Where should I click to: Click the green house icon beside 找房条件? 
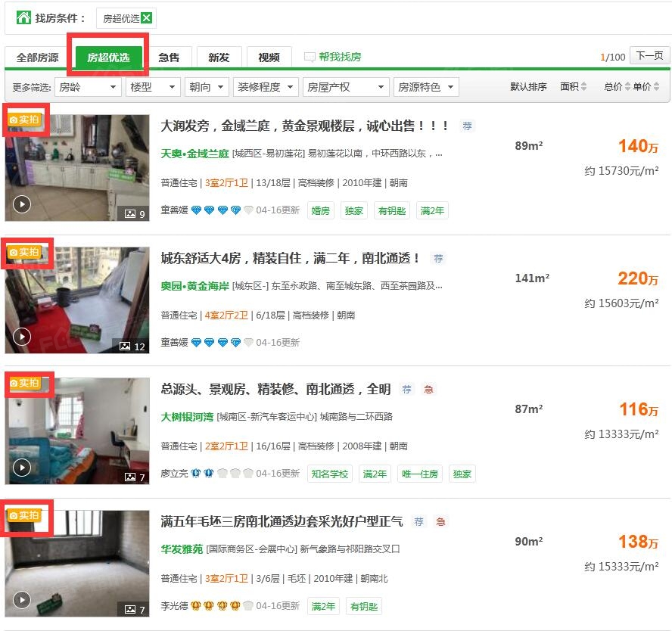point(23,17)
